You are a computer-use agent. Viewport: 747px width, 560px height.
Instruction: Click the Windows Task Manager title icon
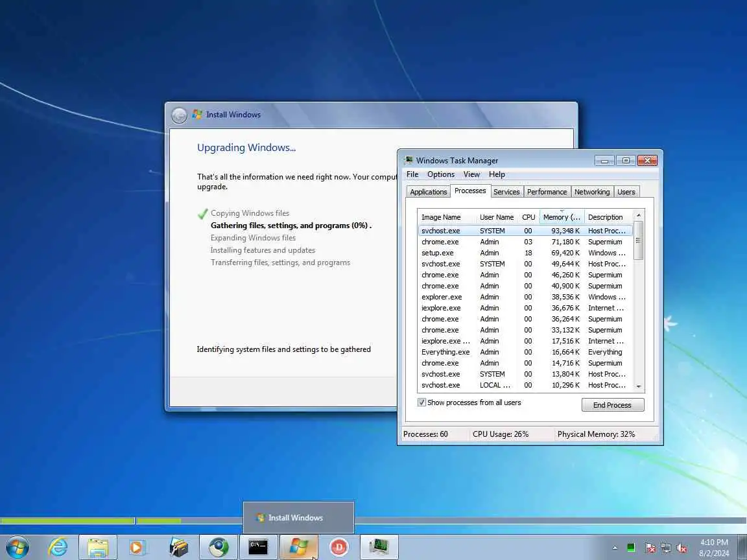[409, 160]
